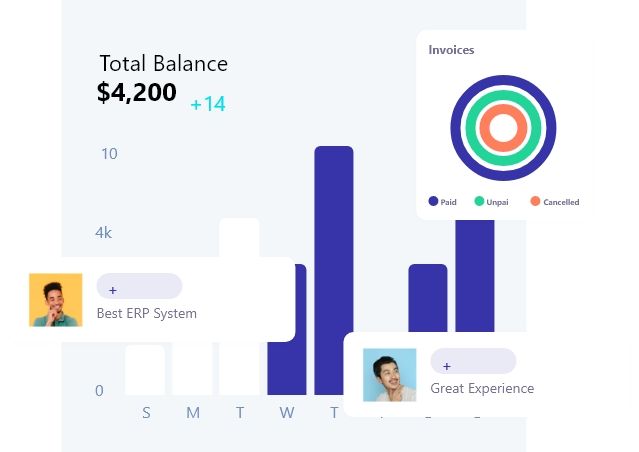Click the yellow-background avatar photo
Screen dimensions: 639x452
click(55, 300)
